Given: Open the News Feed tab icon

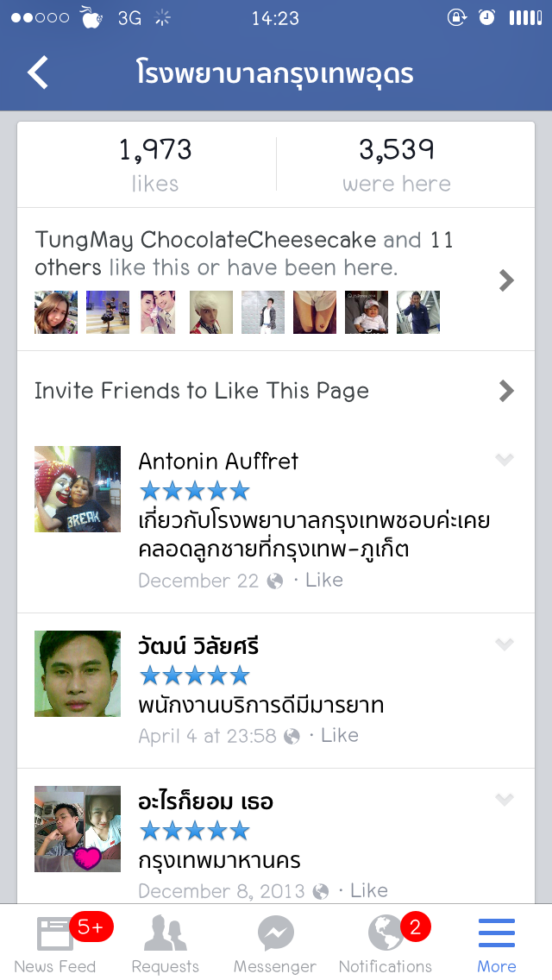Looking at the screenshot, I should tap(55, 933).
